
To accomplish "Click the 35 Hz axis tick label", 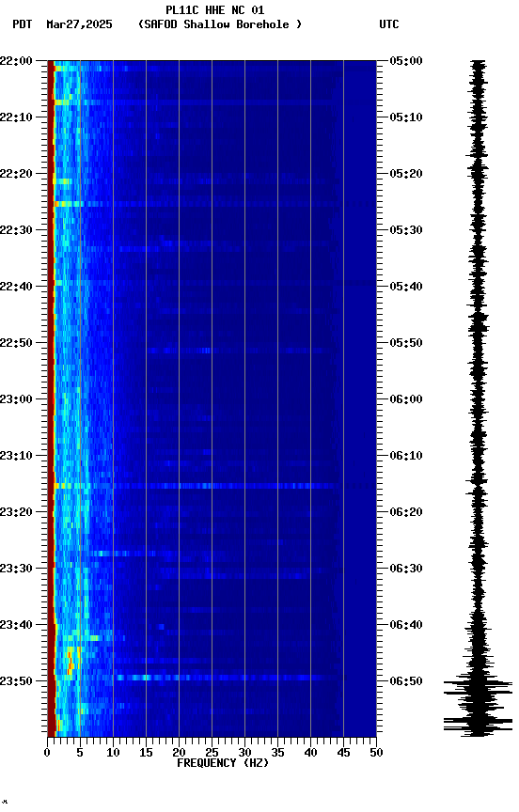I will [277, 753].
